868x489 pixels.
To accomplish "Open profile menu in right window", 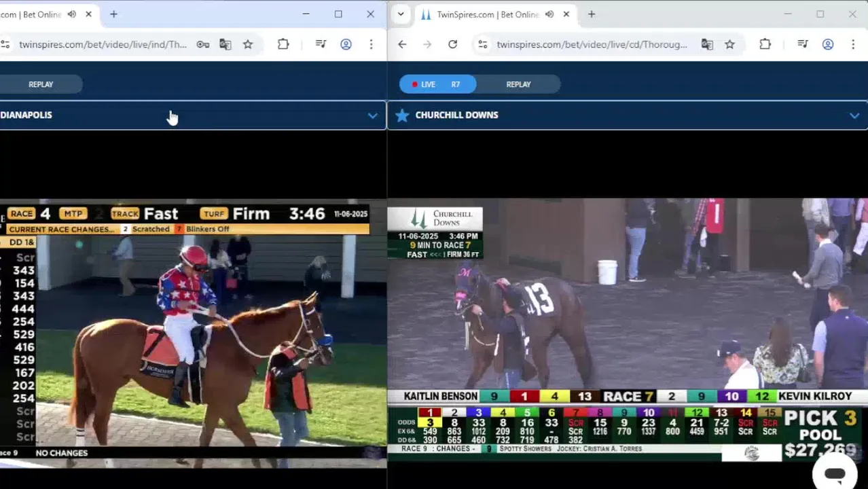I will tap(827, 44).
